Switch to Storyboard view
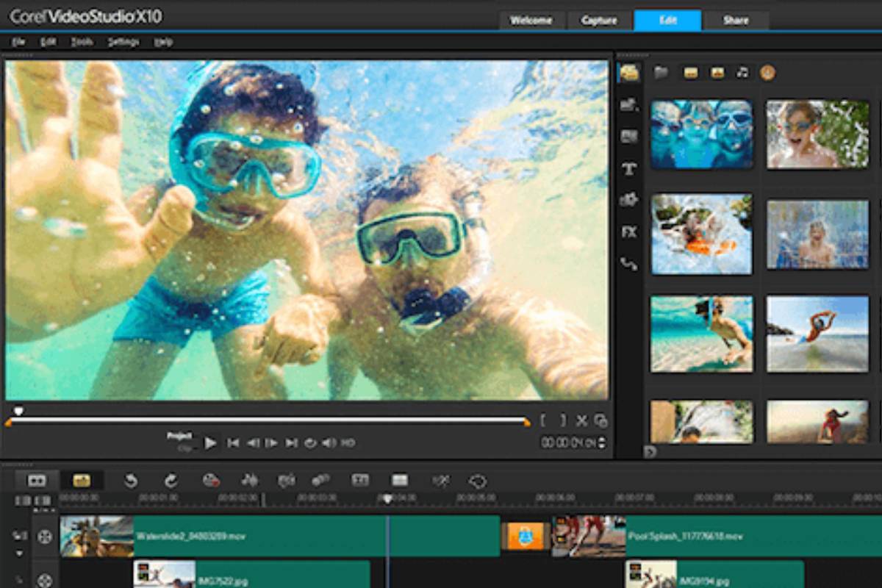This screenshot has height=588, width=882. 37,481
